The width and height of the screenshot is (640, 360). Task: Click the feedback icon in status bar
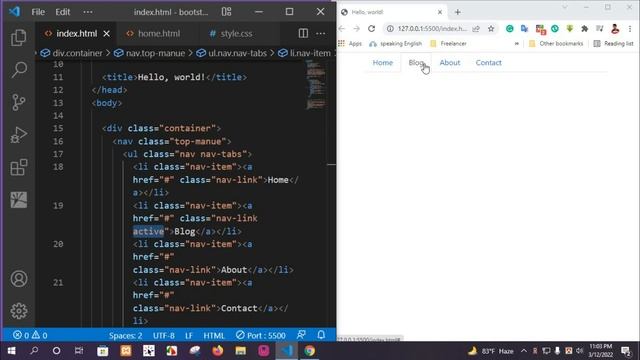301,335
